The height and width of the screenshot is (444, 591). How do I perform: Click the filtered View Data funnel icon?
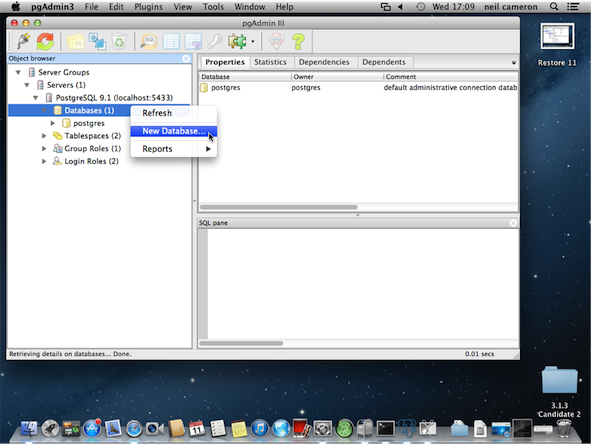[194, 41]
